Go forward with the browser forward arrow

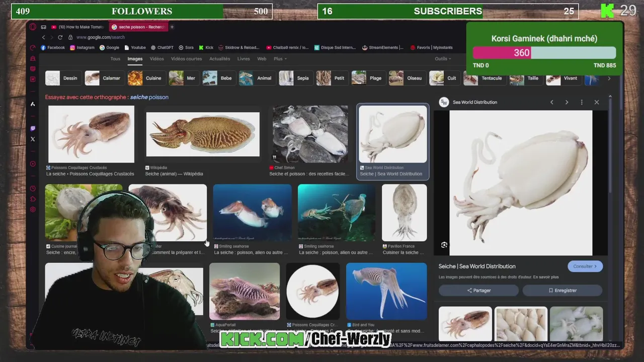pos(51,37)
